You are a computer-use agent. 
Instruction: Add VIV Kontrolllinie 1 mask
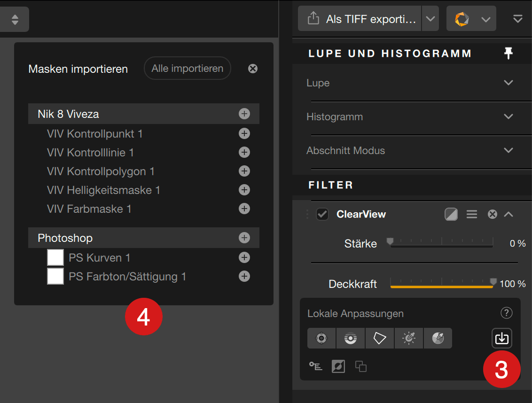coord(244,152)
